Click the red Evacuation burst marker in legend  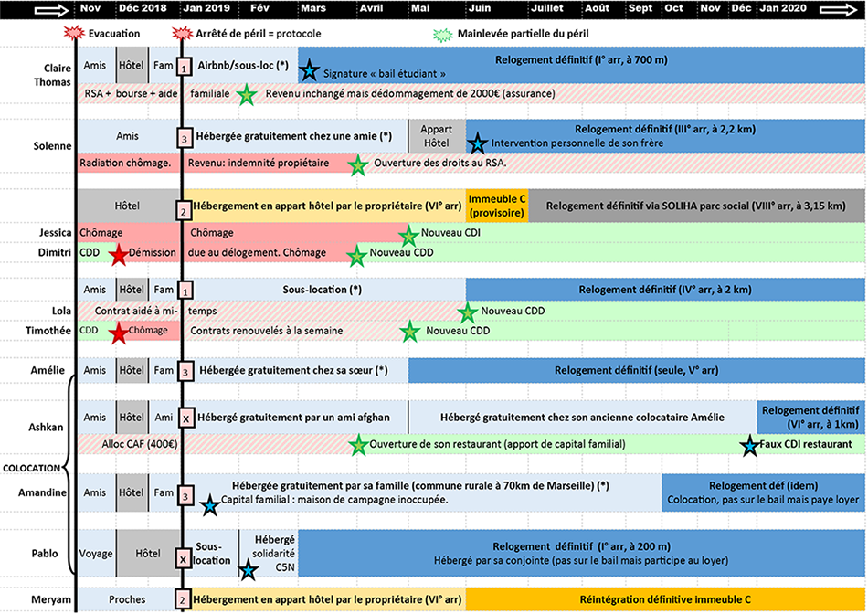click(x=75, y=35)
